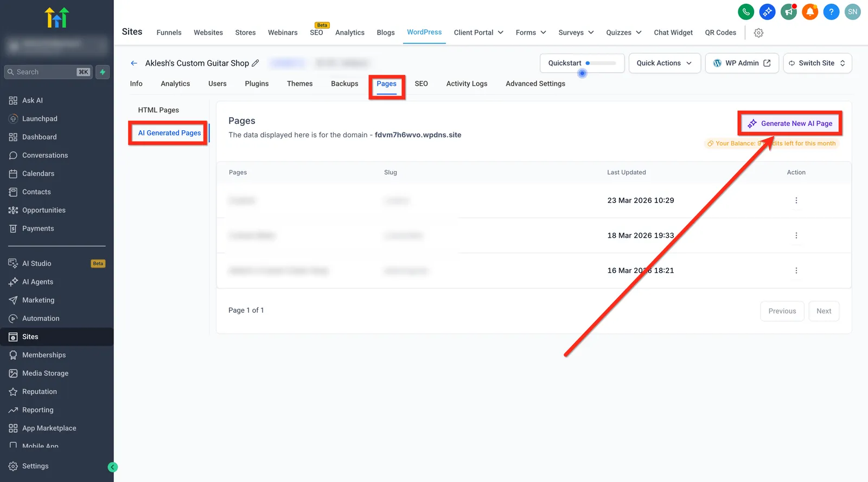Switch to the Backups tab
868x482 pixels.
point(344,84)
